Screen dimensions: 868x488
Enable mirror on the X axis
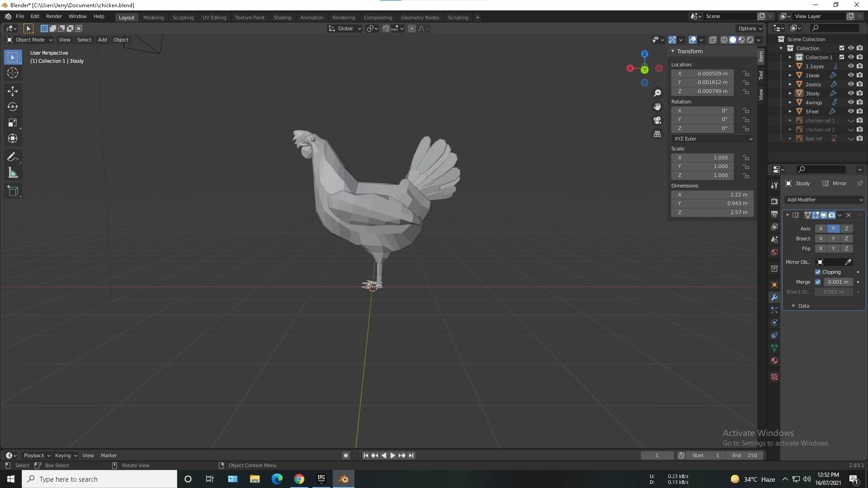click(x=821, y=229)
